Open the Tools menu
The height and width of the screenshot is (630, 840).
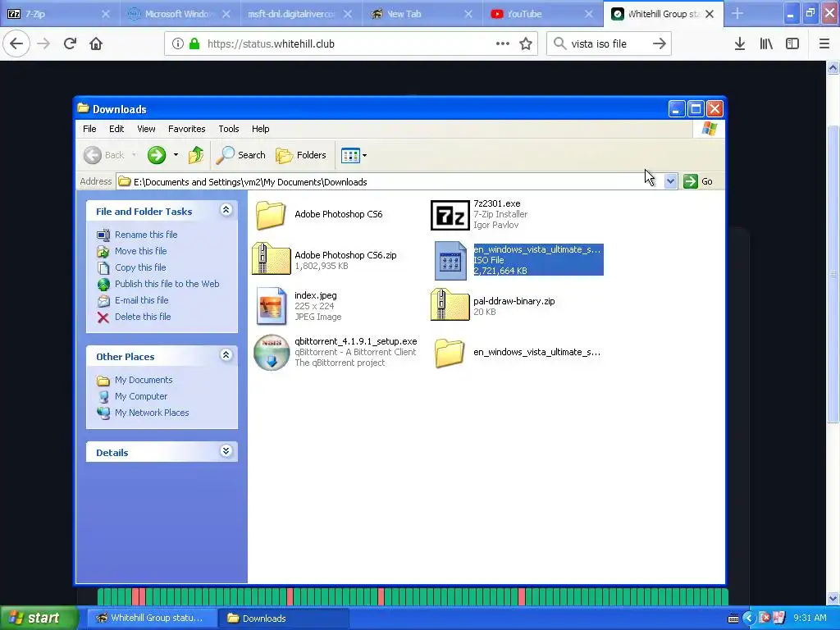click(x=229, y=129)
